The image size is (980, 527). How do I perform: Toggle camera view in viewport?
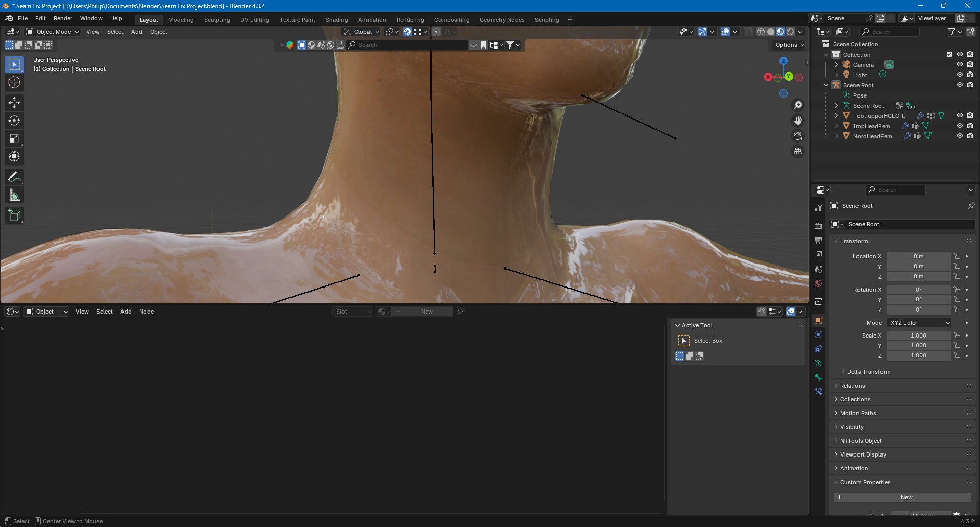click(x=797, y=136)
